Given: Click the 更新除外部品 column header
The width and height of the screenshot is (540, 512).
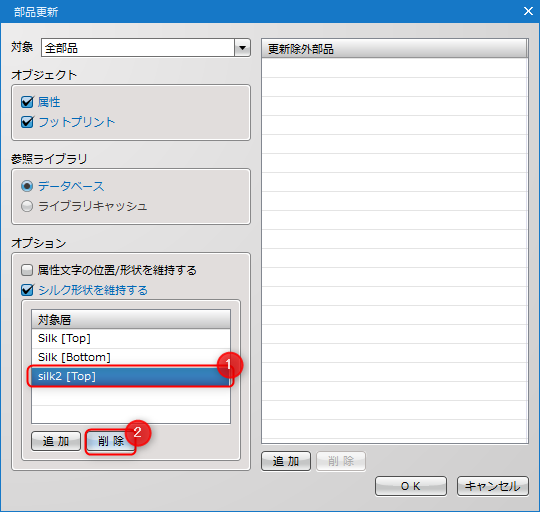Looking at the screenshot, I should (x=394, y=49).
